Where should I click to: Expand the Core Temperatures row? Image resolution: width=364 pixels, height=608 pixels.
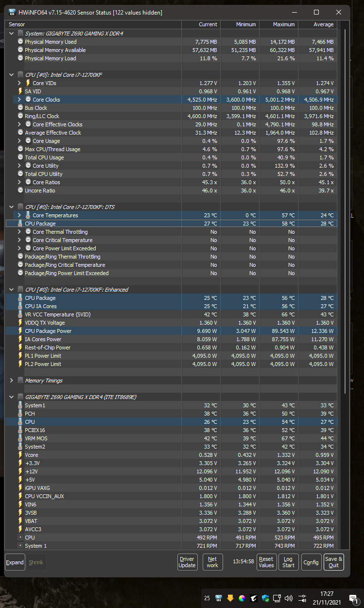point(19,215)
